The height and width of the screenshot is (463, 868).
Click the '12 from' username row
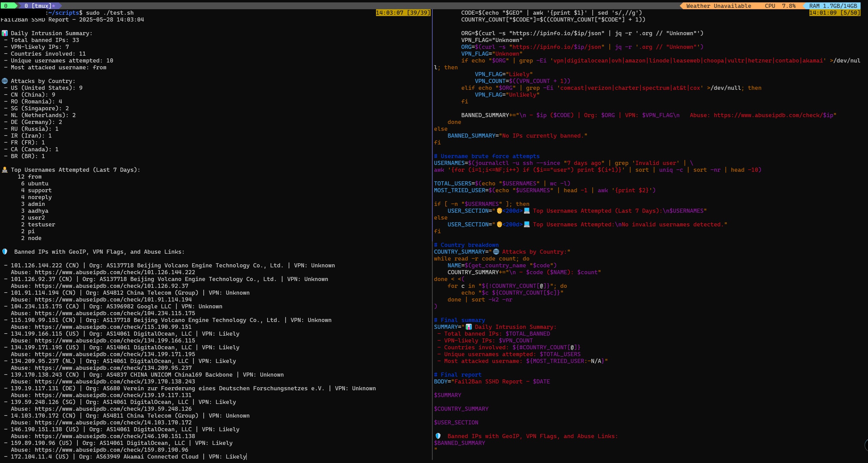(x=30, y=177)
